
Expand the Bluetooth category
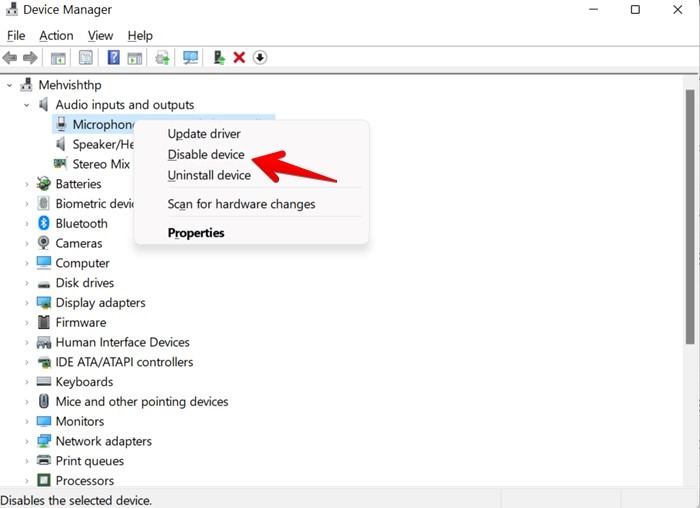[x=27, y=223]
